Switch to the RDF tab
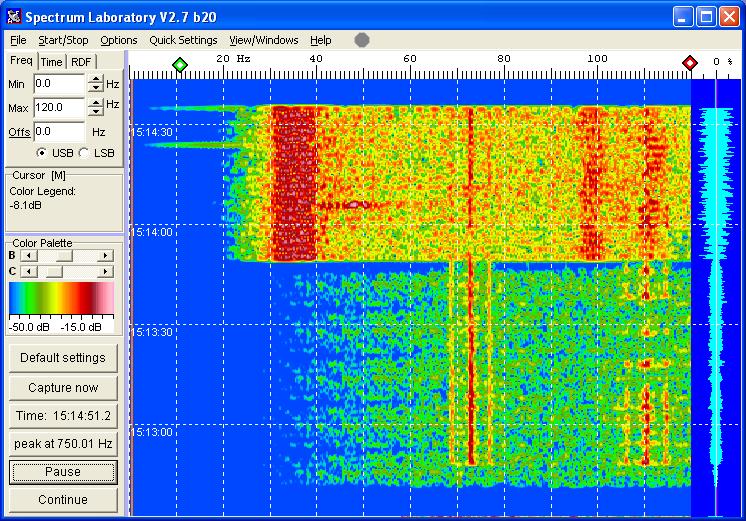Viewport: 746px width, 521px height. 81,62
